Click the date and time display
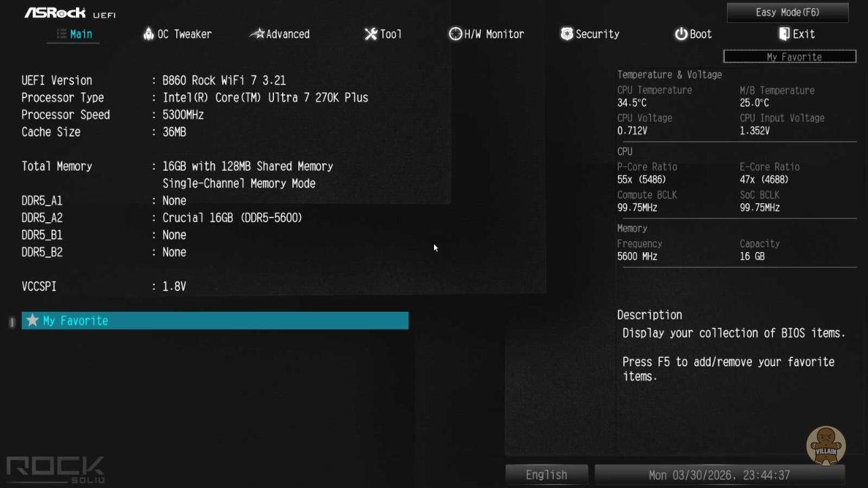The height and width of the screenshot is (488, 868). click(719, 474)
